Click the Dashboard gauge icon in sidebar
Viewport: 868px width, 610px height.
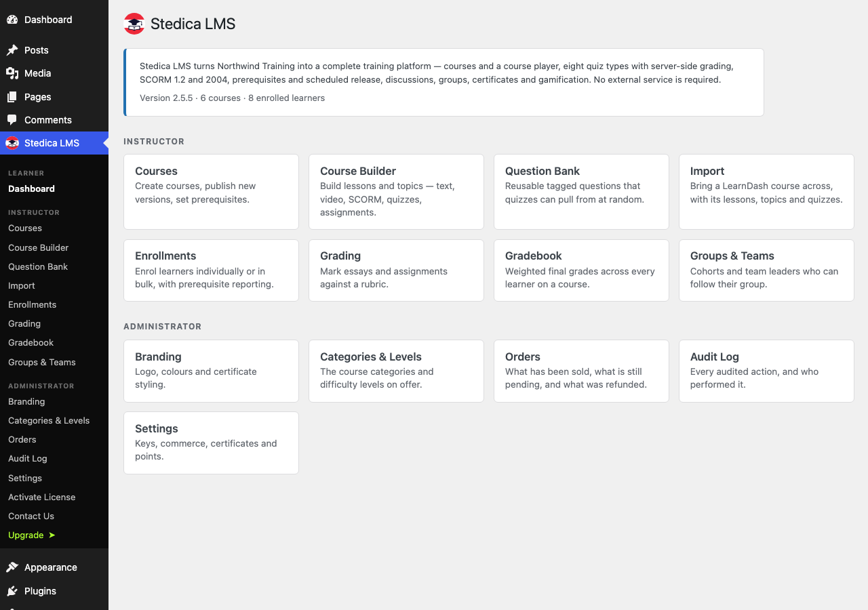[x=12, y=20]
